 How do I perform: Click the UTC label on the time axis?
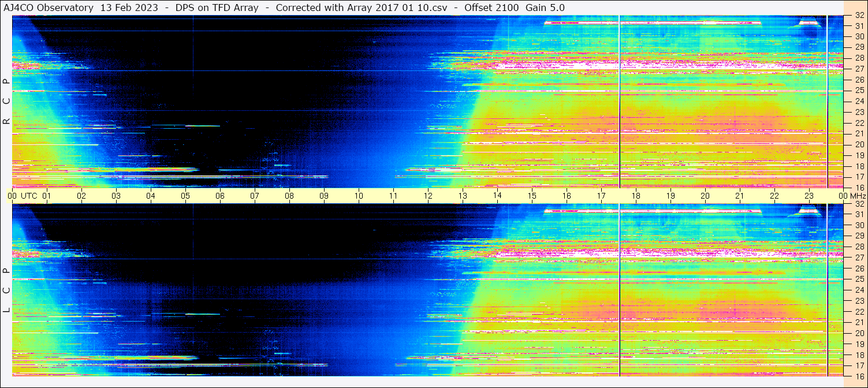pos(29,196)
